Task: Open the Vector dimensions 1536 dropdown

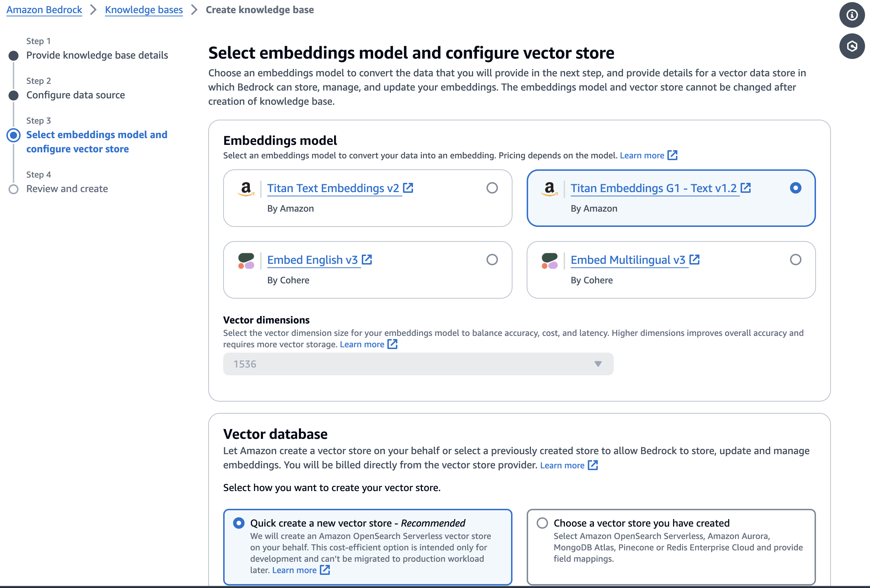Action: click(418, 364)
